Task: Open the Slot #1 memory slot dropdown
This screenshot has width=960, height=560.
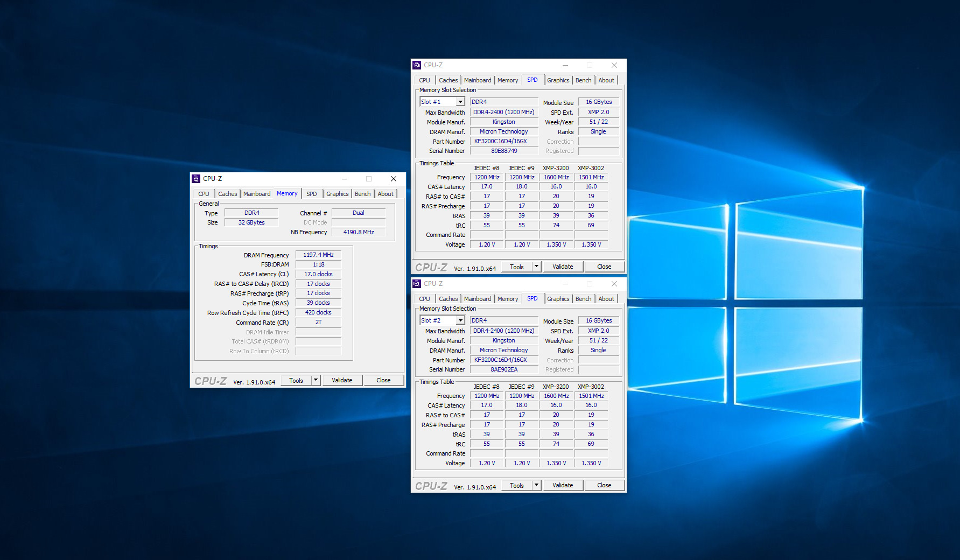Action: 460,102
